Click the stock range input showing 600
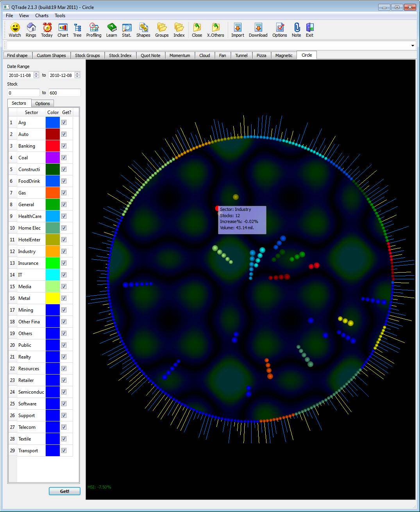420x512 pixels. [x=64, y=93]
